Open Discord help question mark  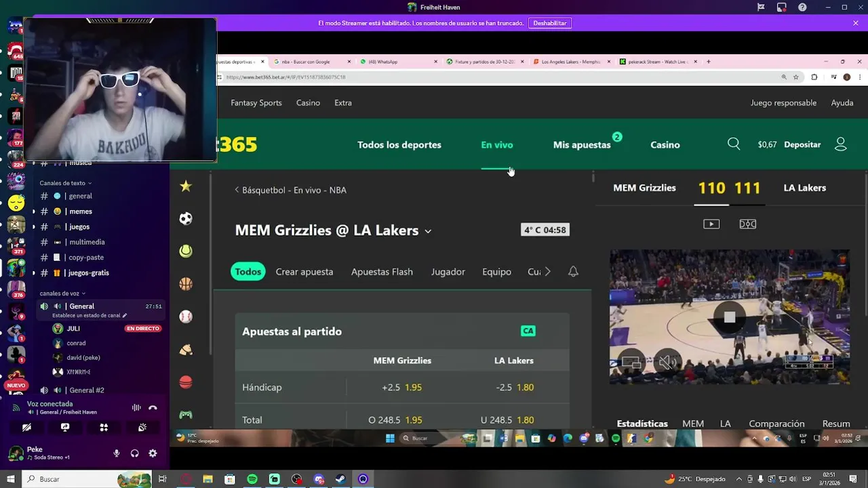802,7
